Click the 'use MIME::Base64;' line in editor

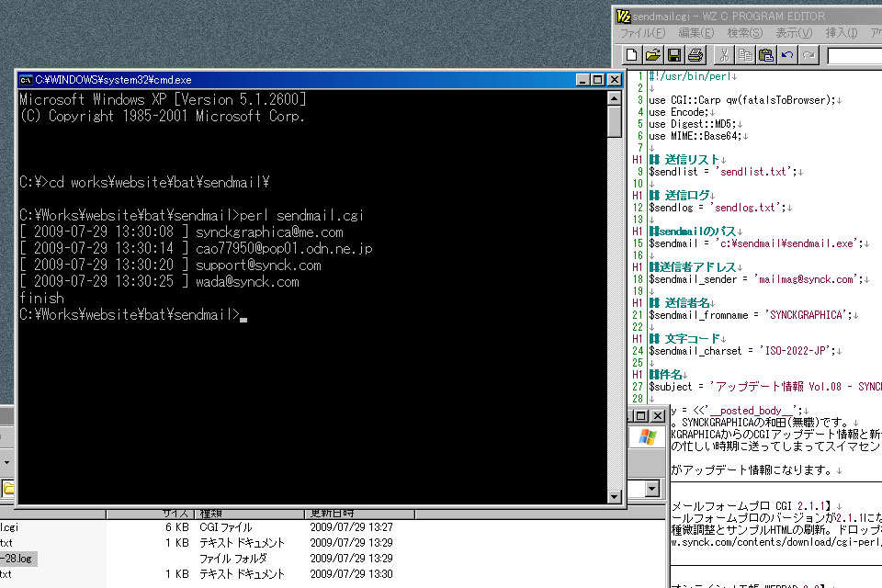697,136
